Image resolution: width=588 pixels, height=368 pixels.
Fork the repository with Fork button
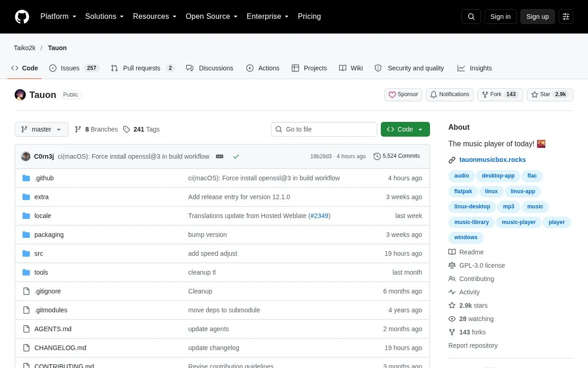(x=500, y=95)
